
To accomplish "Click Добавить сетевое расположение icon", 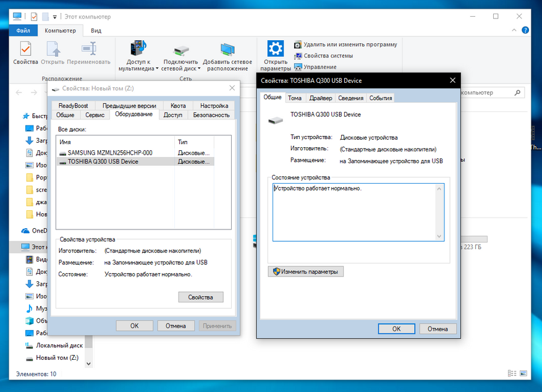I will pyautogui.click(x=227, y=49).
